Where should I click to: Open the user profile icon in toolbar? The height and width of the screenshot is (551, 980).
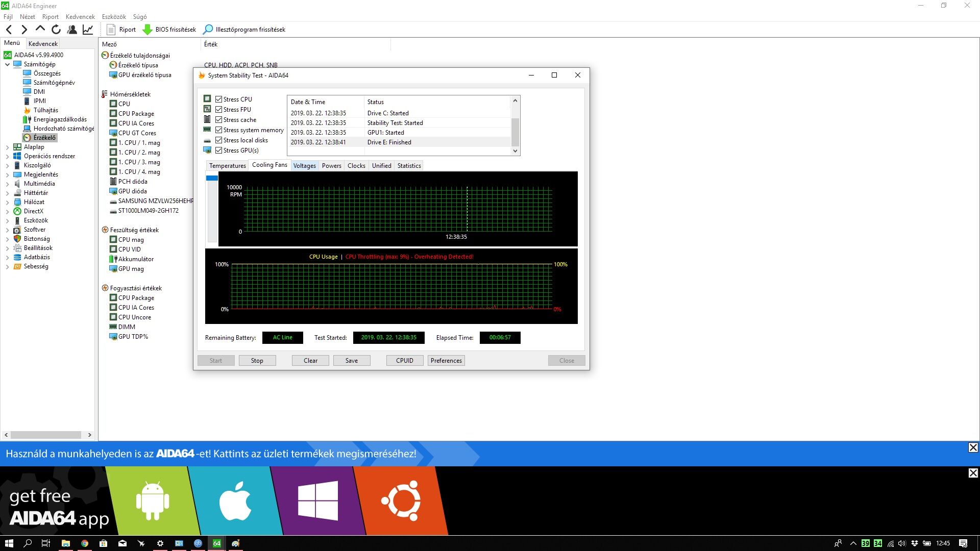(72, 30)
